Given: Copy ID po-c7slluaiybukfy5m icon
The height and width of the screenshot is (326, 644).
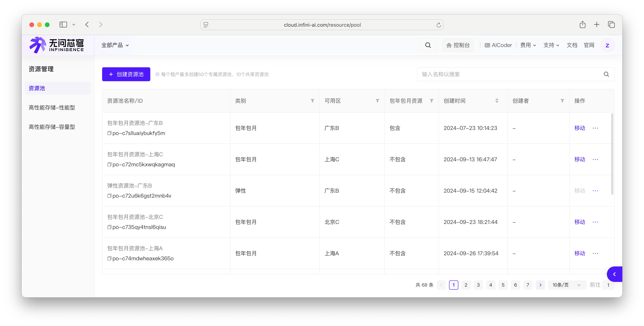Looking at the screenshot, I should click(x=109, y=133).
